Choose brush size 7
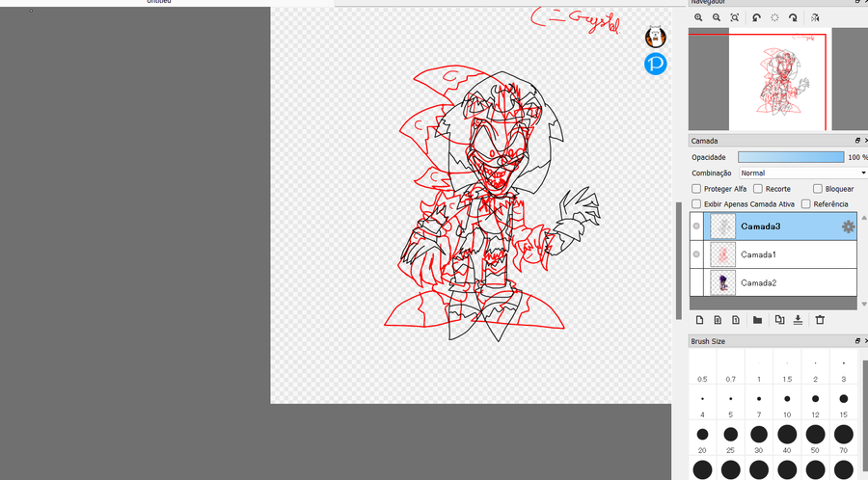The height and width of the screenshot is (480, 868). point(759,403)
